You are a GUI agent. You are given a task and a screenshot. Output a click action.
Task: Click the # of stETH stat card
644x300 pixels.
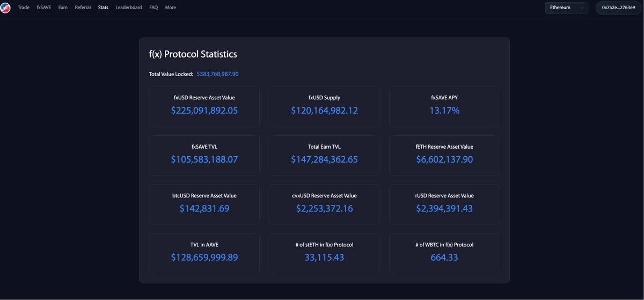click(324, 253)
